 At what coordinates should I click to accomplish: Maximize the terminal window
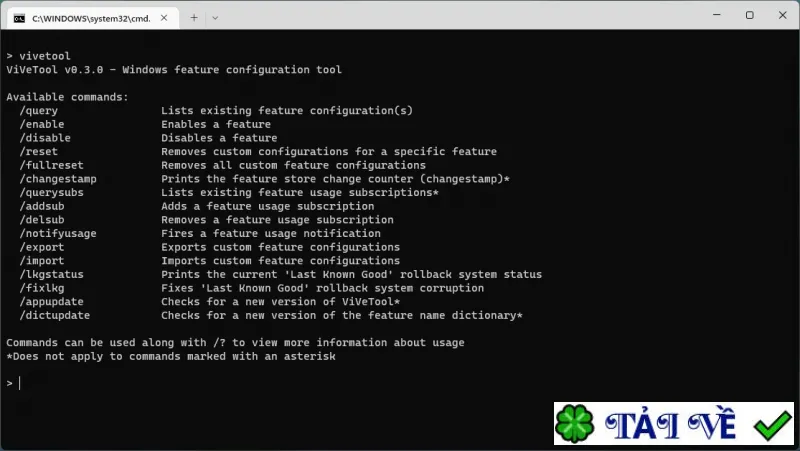point(749,15)
